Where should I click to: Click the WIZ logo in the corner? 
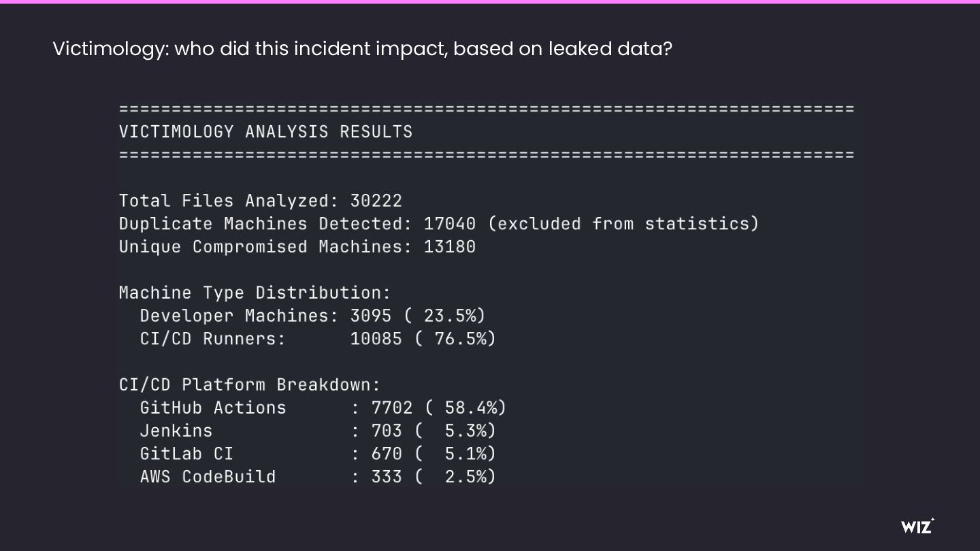coord(917,526)
